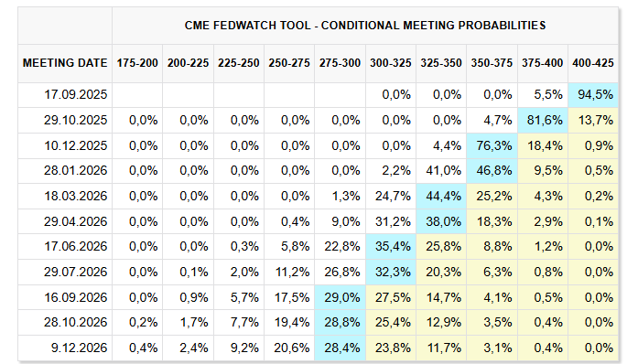
Task: Click the 29,0% cell for 16.09.2026
Action: [341, 297]
